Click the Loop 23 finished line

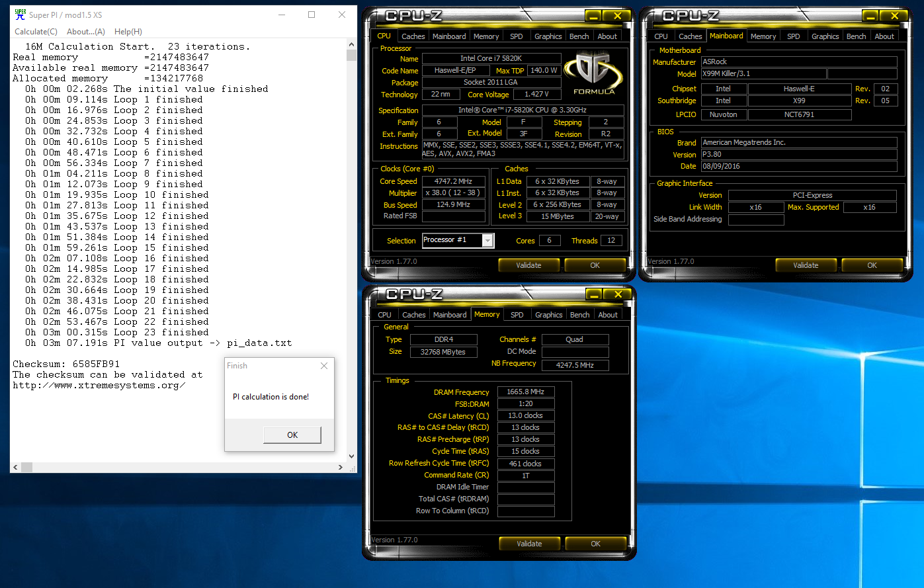click(117, 333)
